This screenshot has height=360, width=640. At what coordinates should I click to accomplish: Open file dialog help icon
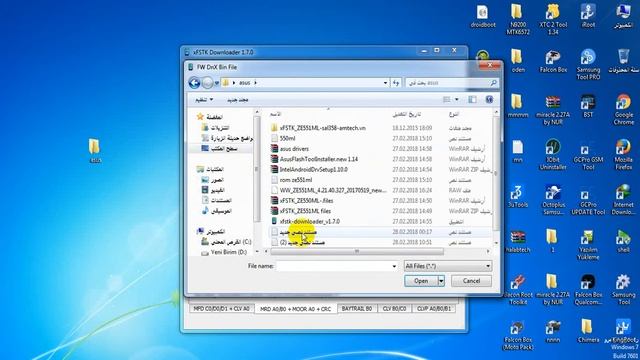coord(489,100)
